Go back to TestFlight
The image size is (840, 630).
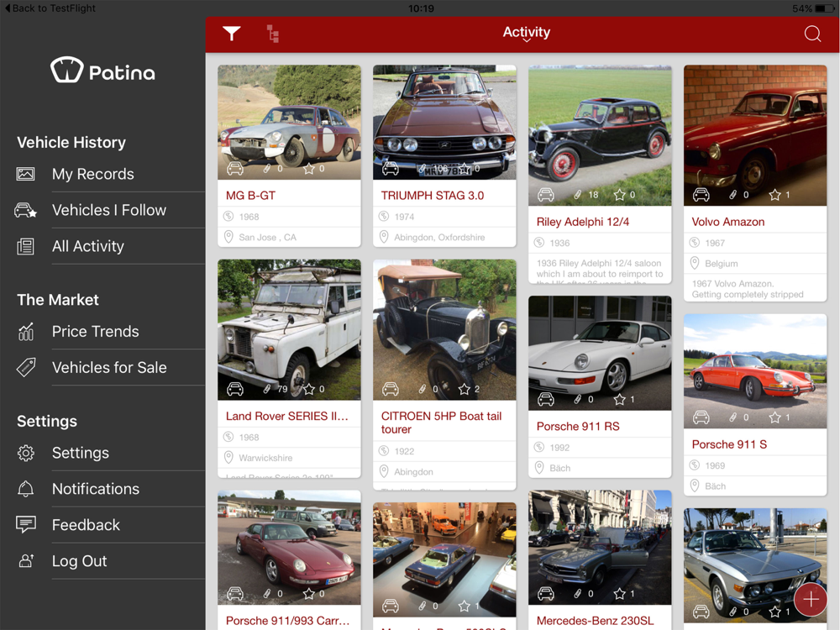pyautogui.click(x=50, y=8)
